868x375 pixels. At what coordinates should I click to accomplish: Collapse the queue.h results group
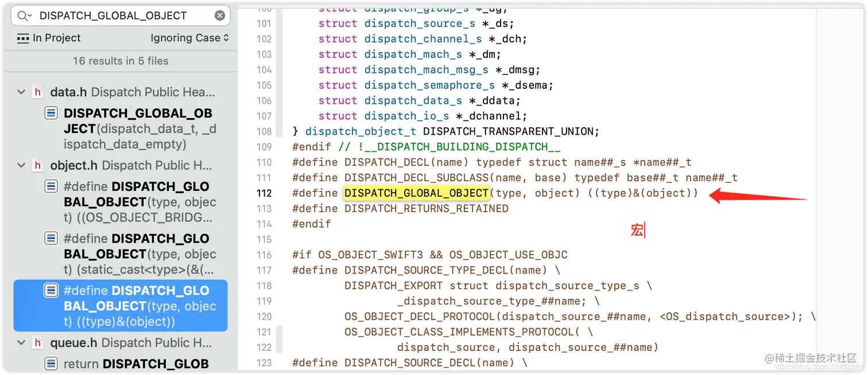click(x=21, y=343)
